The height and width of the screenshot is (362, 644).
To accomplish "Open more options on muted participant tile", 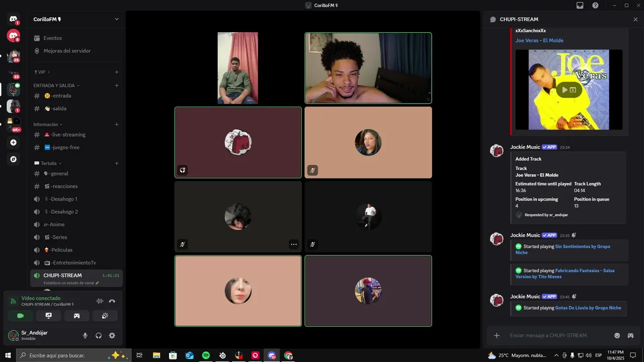I will (293, 244).
